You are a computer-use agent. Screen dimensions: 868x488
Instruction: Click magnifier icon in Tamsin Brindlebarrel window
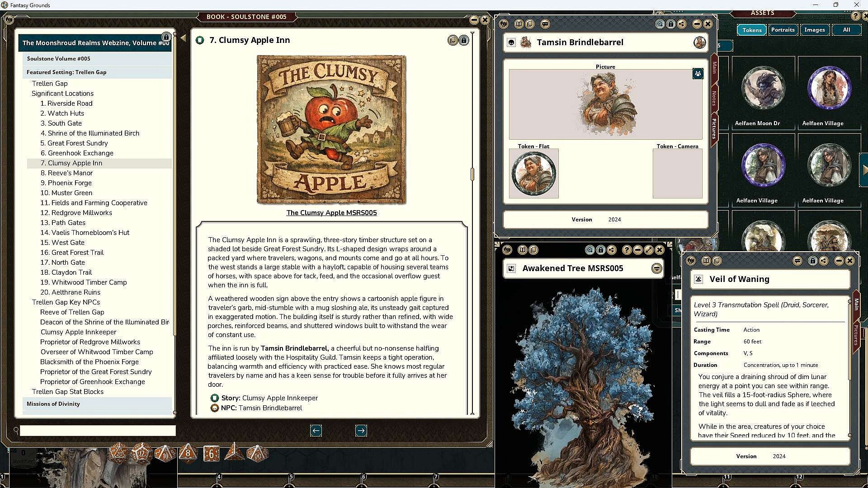pos(660,24)
